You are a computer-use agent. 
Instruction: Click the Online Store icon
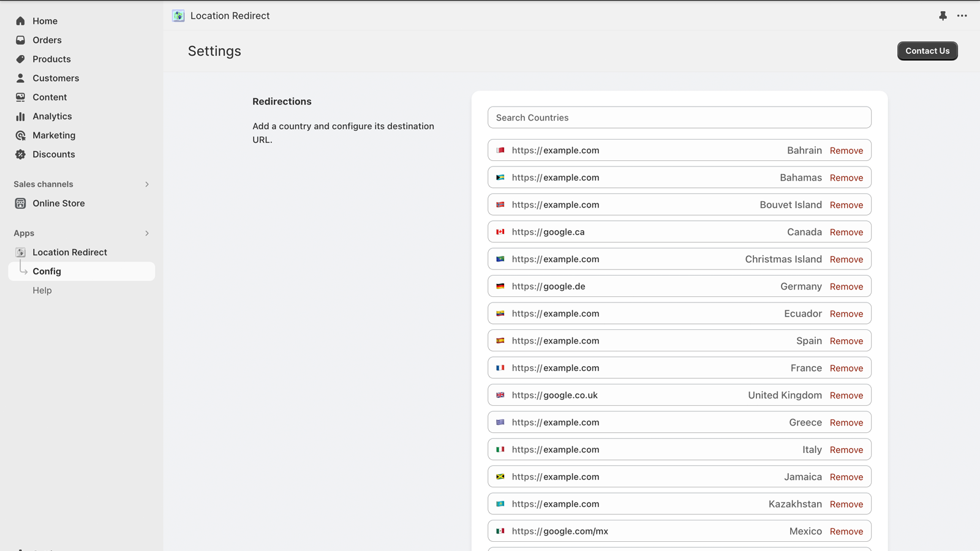coord(20,203)
